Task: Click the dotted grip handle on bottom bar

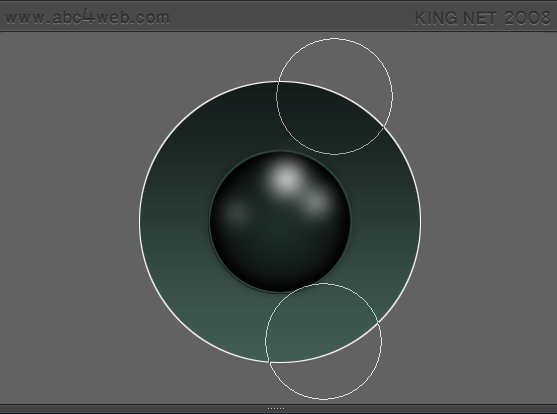Action: pyautogui.click(x=276, y=409)
